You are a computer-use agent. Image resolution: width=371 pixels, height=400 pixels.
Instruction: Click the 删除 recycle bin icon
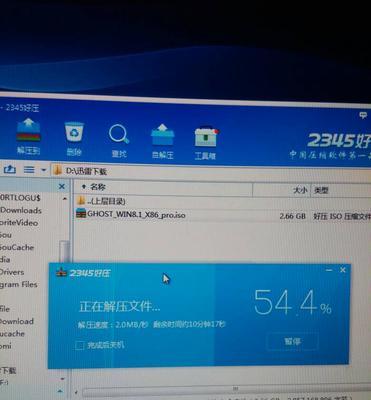pos(74,138)
